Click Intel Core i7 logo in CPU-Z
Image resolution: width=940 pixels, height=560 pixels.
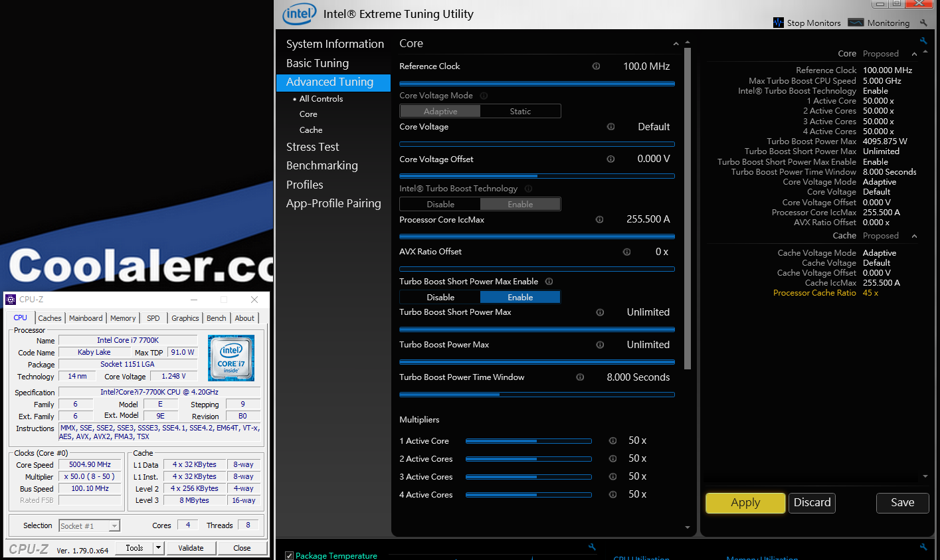231,358
